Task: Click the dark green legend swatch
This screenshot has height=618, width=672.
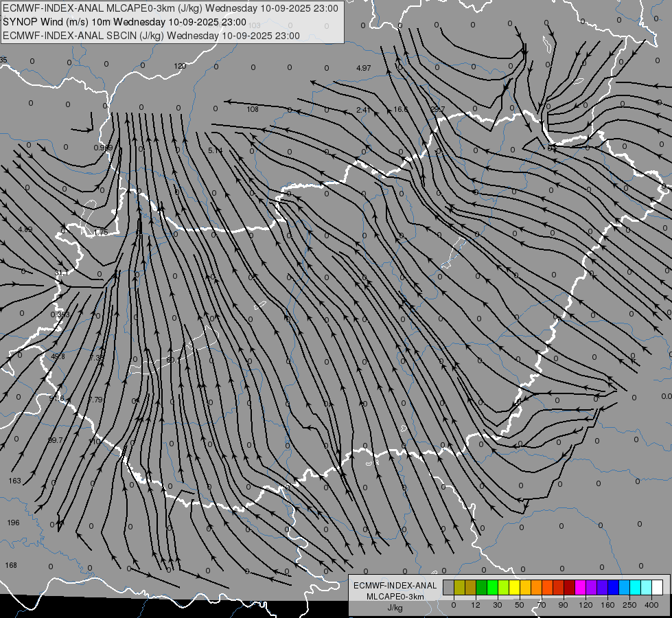Action: [482, 588]
